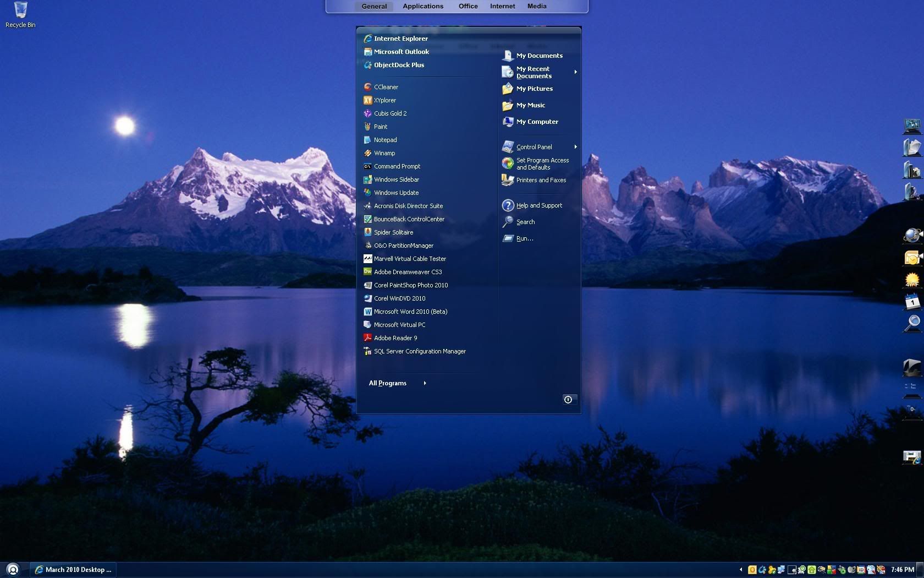This screenshot has width=924, height=578.
Task: Activate the March 2010 Desktop taskbar button
Action: tap(72, 570)
